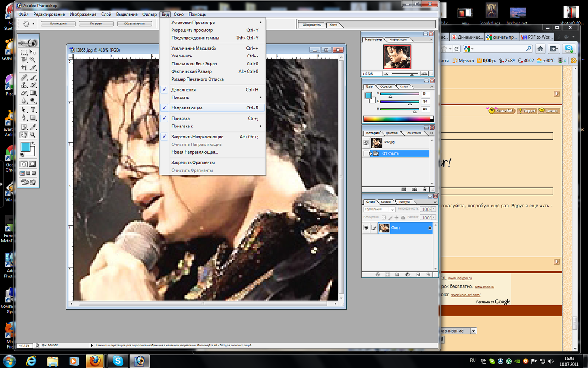
Task: Open the Фильтр menu
Action: click(x=150, y=14)
